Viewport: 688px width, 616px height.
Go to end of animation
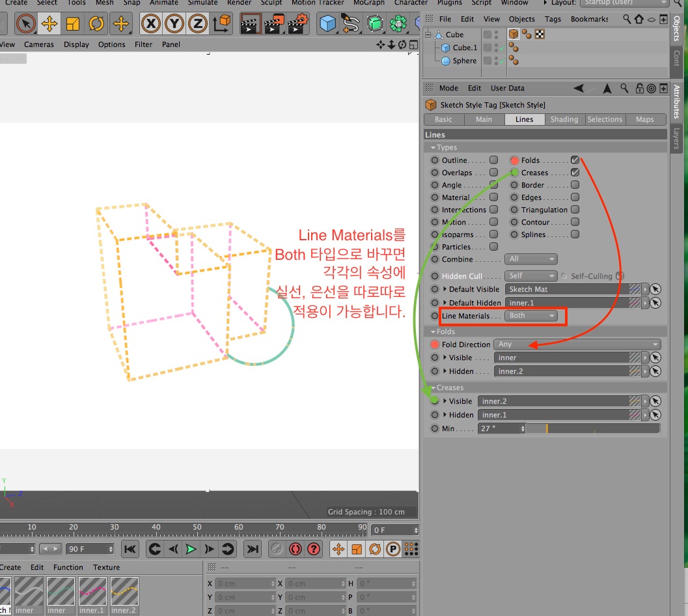click(x=253, y=549)
